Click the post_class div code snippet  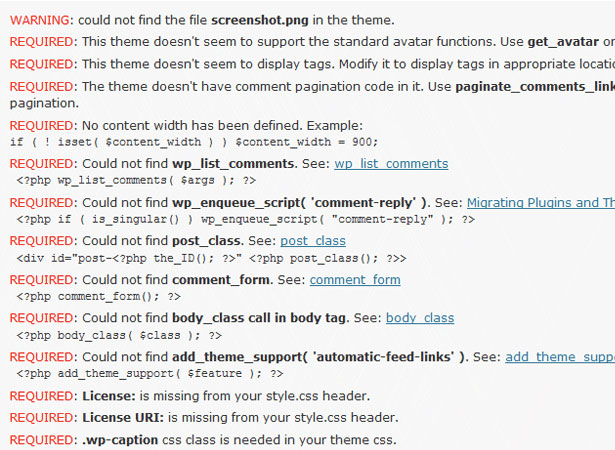point(211,258)
